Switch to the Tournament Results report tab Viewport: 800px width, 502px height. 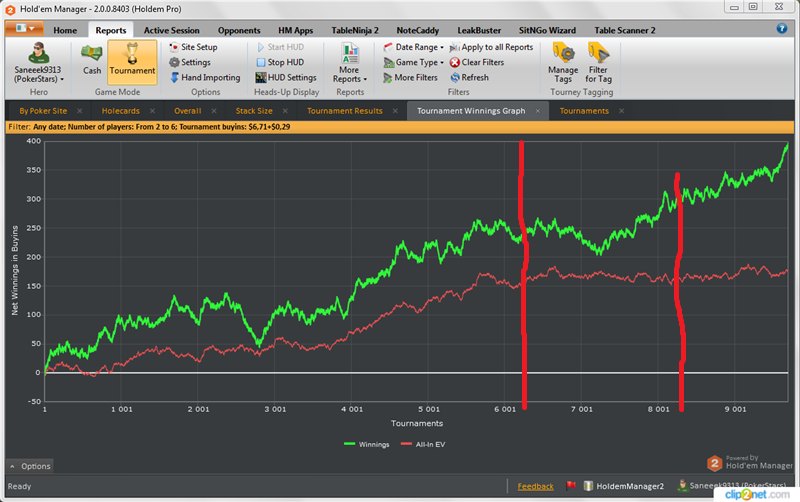[x=344, y=111]
